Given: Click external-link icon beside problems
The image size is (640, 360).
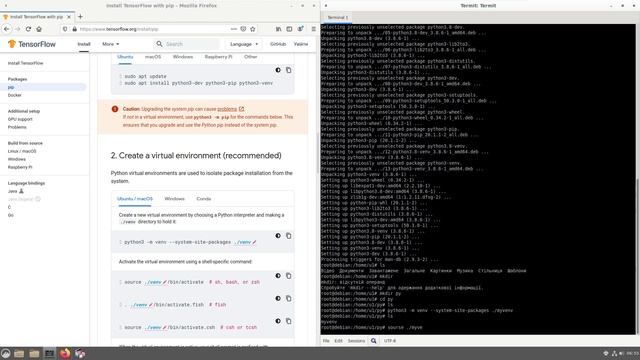Looking at the screenshot, I should (x=241, y=109).
